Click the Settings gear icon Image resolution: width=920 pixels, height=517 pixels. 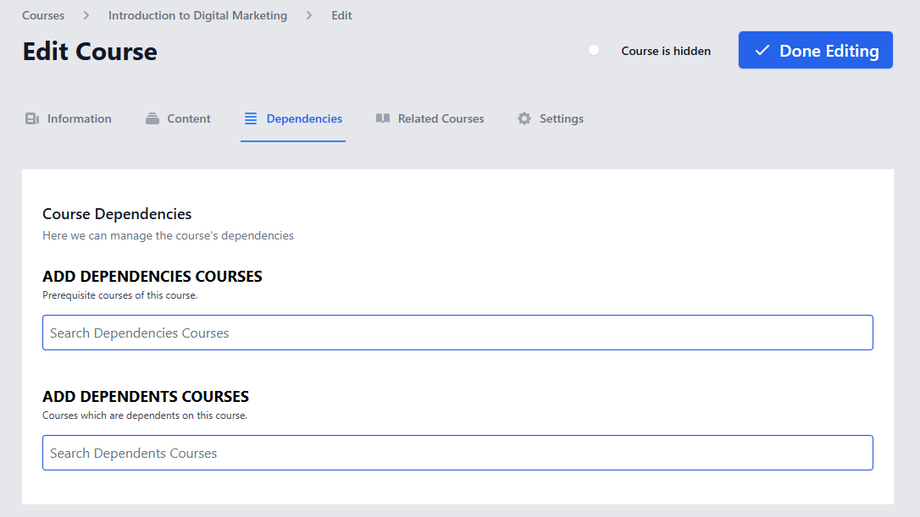coord(524,119)
